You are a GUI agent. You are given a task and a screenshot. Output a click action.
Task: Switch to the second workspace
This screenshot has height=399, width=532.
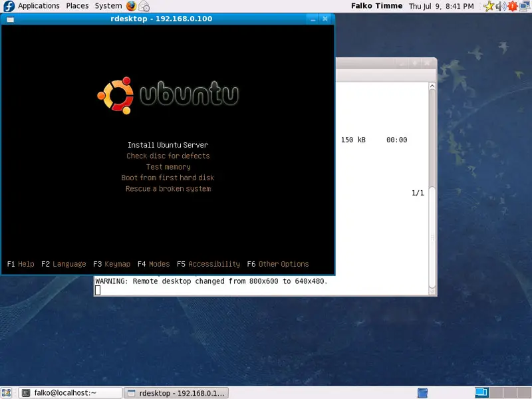(495, 393)
